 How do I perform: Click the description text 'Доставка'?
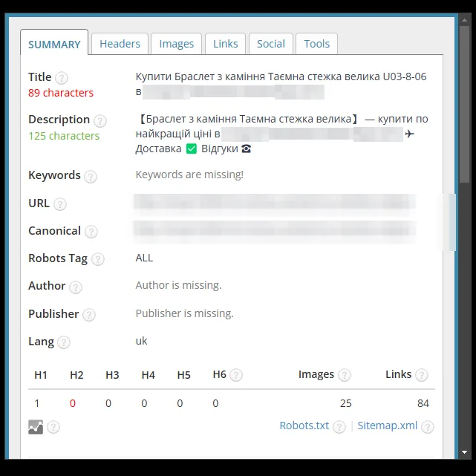click(158, 149)
